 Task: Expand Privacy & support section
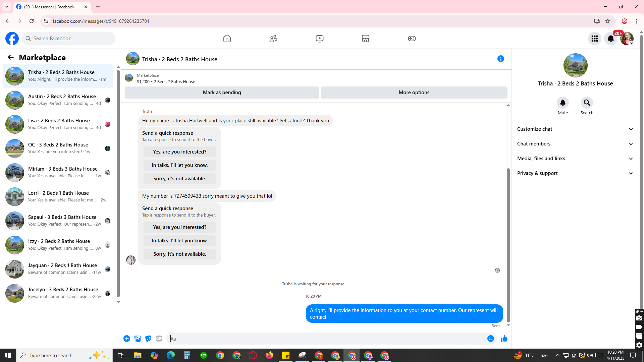[575, 173]
